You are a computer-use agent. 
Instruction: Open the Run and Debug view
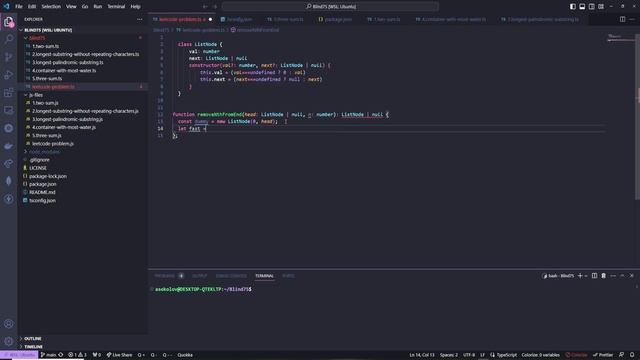[9, 75]
